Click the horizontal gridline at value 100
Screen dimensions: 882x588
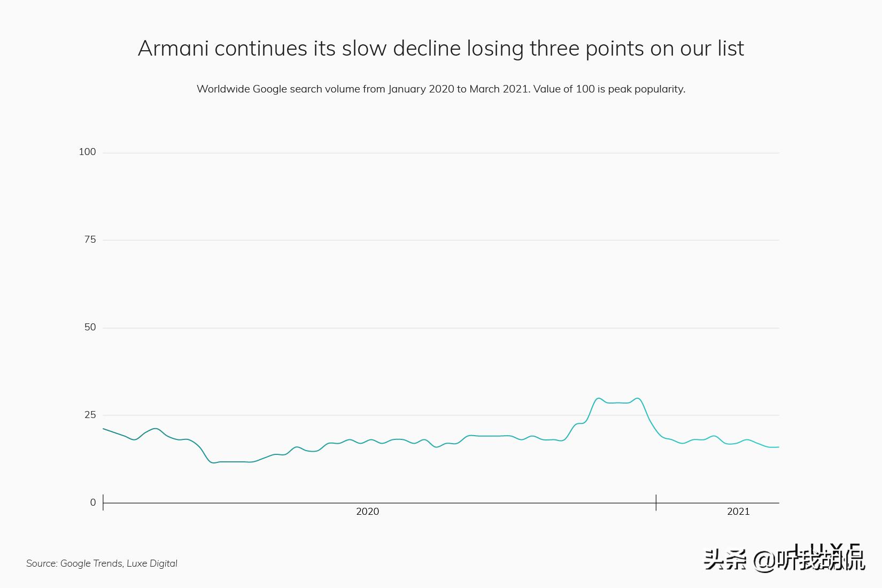[440, 153]
